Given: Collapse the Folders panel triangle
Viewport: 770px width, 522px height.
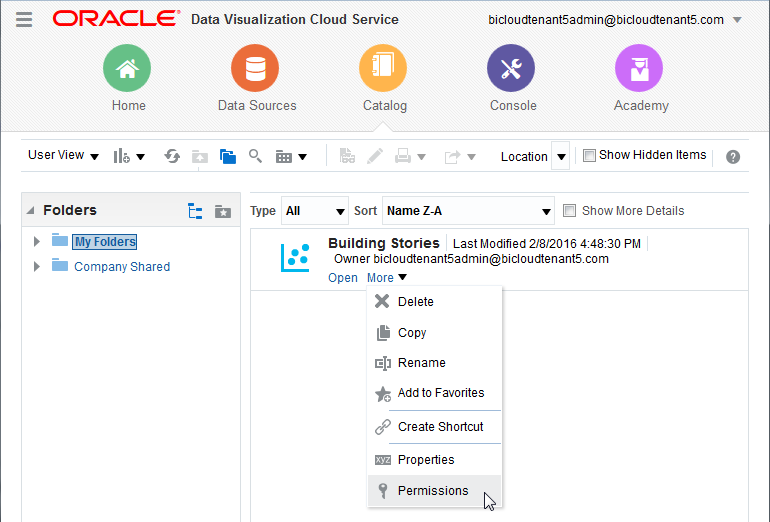Looking at the screenshot, I should [x=30, y=211].
